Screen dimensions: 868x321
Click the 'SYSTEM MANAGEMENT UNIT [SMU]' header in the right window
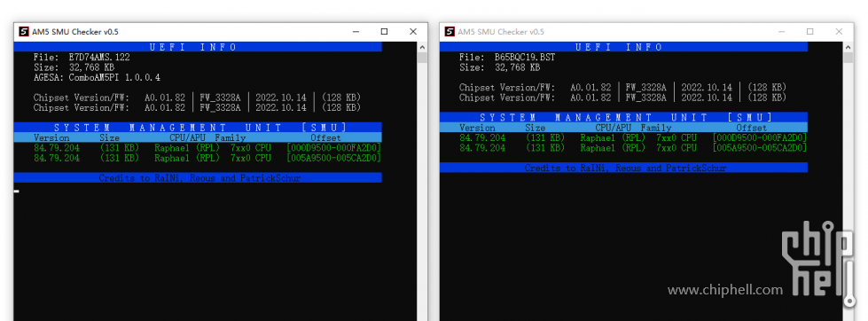click(623, 117)
